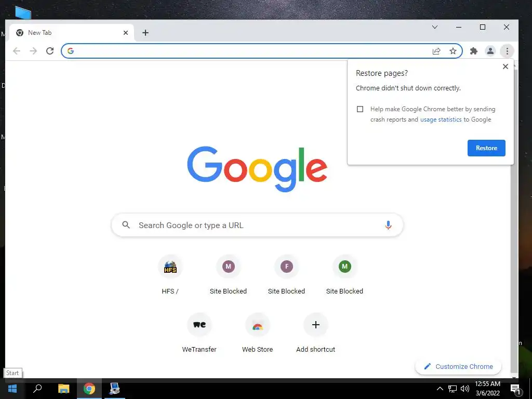Open the volume tray icon
532x399 pixels.
pyautogui.click(x=465, y=389)
